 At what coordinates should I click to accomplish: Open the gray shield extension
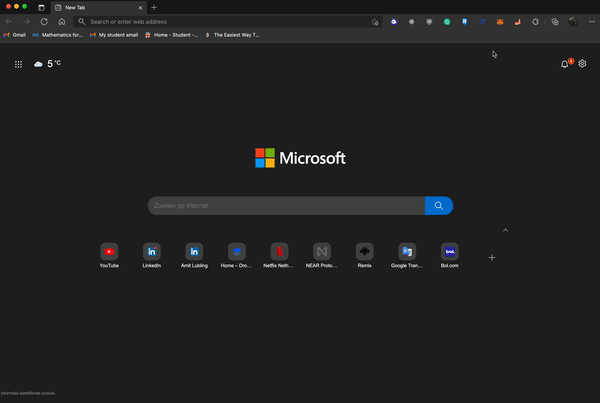[429, 22]
